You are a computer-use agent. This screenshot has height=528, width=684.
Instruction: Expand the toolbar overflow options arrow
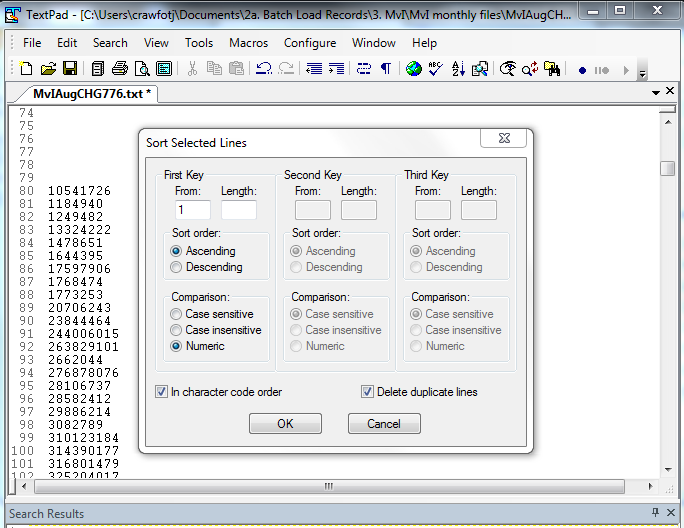(x=642, y=72)
